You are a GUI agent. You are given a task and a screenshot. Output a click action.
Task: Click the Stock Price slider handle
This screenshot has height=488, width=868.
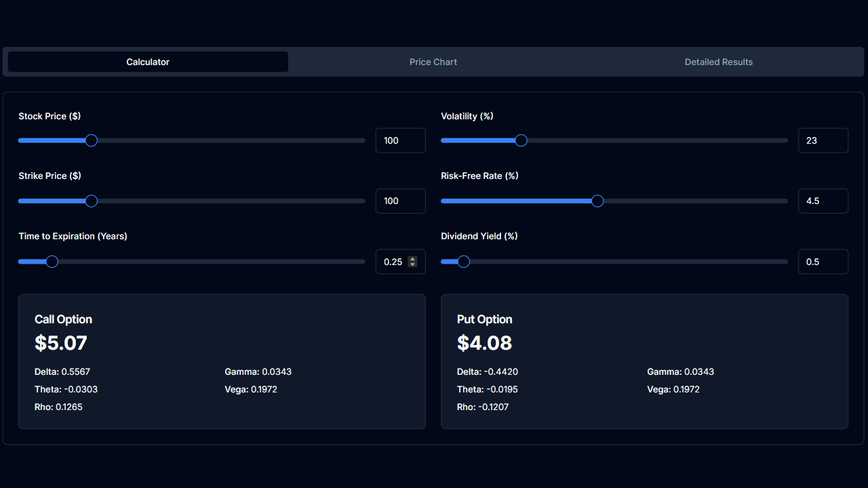click(x=92, y=140)
